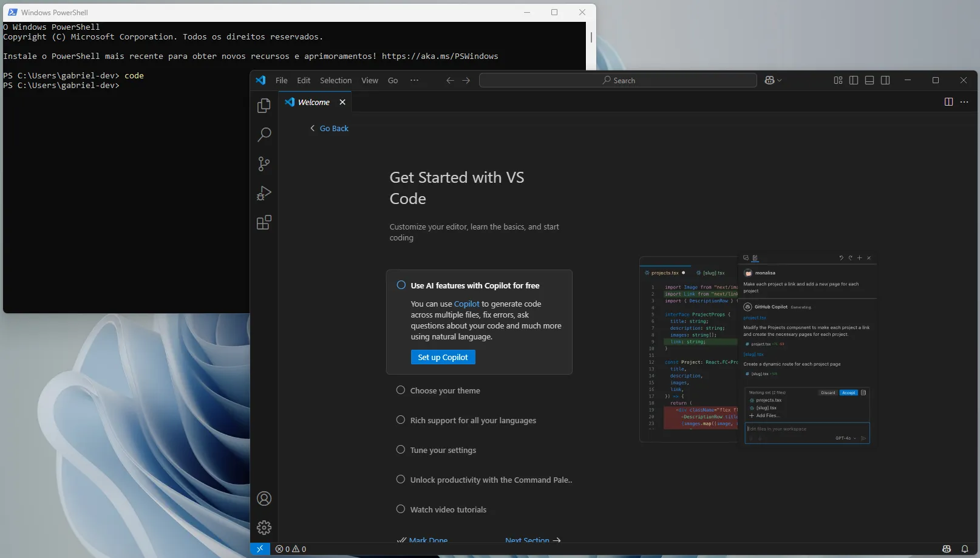Image resolution: width=980 pixels, height=558 pixels.
Task: Click the Set up Copilot button
Action: [x=443, y=357]
